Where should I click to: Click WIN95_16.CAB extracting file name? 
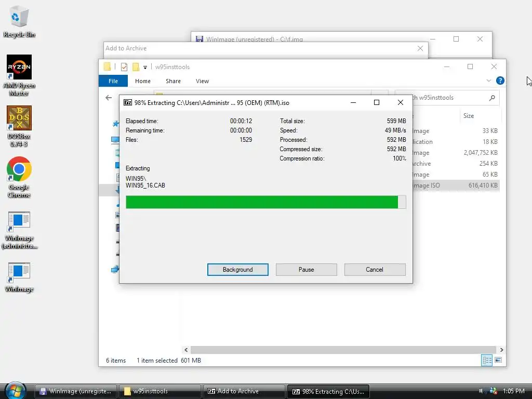(x=145, y=185)
